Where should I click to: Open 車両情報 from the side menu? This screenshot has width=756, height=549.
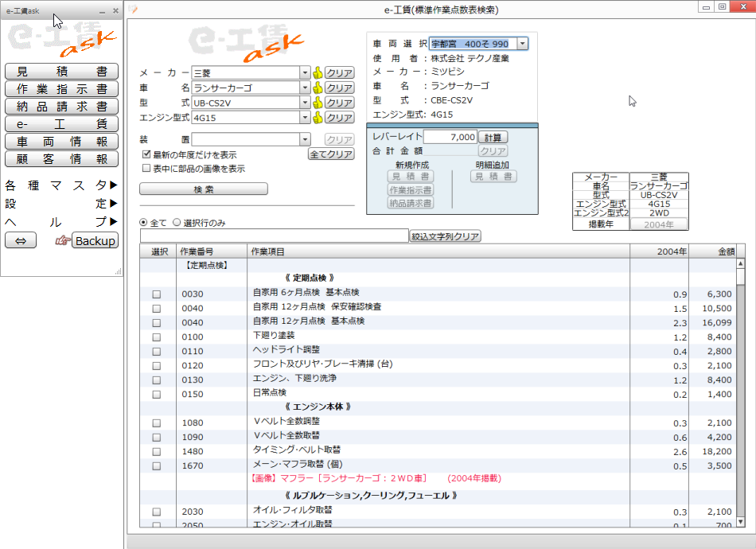[x=62, y=141]
